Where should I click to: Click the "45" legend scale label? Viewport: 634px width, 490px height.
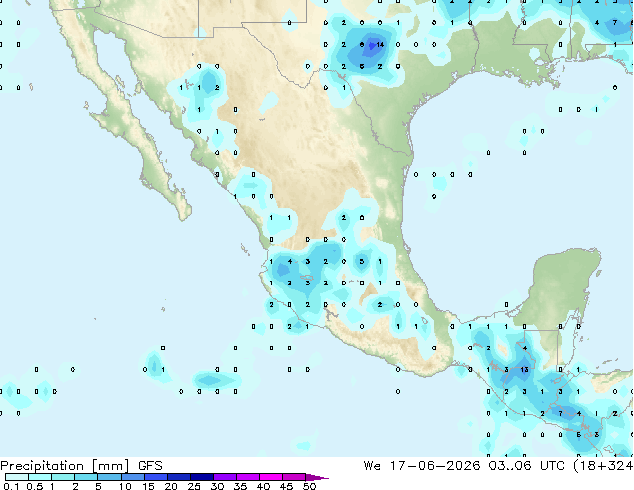(286, 486)
